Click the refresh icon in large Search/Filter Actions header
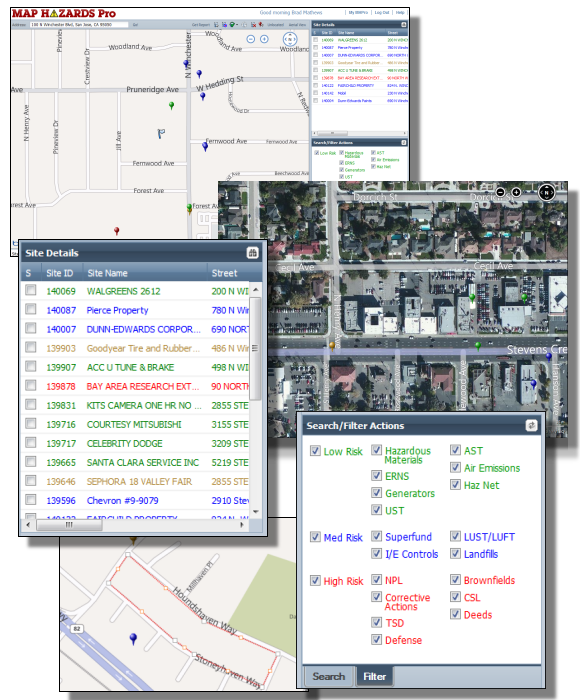This screenshot has height=700, width=580. pos(531,425)
